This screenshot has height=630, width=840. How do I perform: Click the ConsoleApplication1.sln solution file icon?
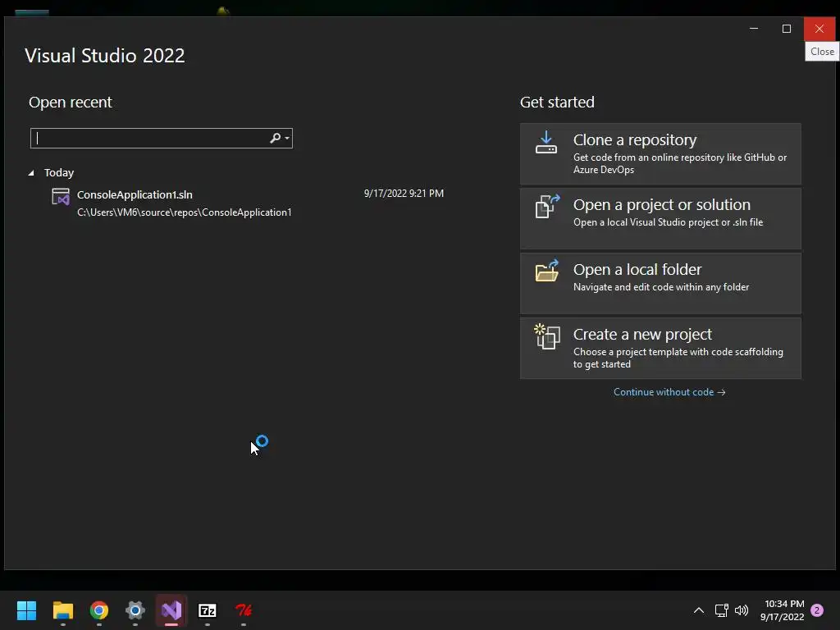pyautogui.click(x=61, y=197)
